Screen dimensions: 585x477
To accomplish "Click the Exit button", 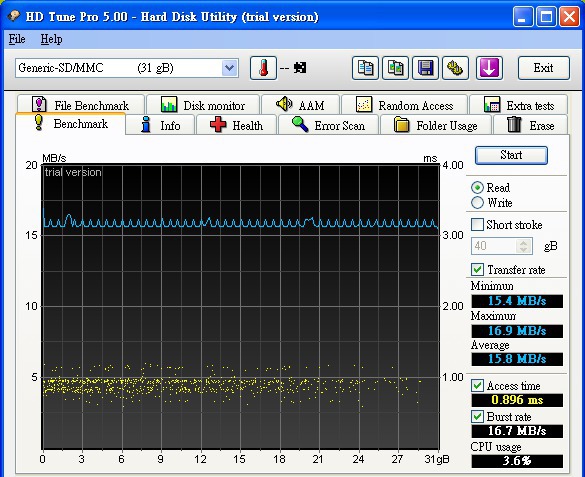I will 544,68.
